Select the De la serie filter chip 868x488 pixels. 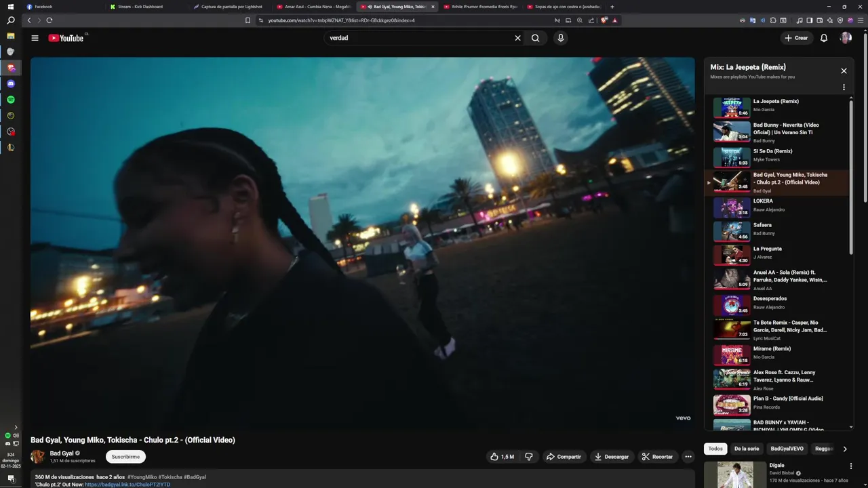coord(747,449)
